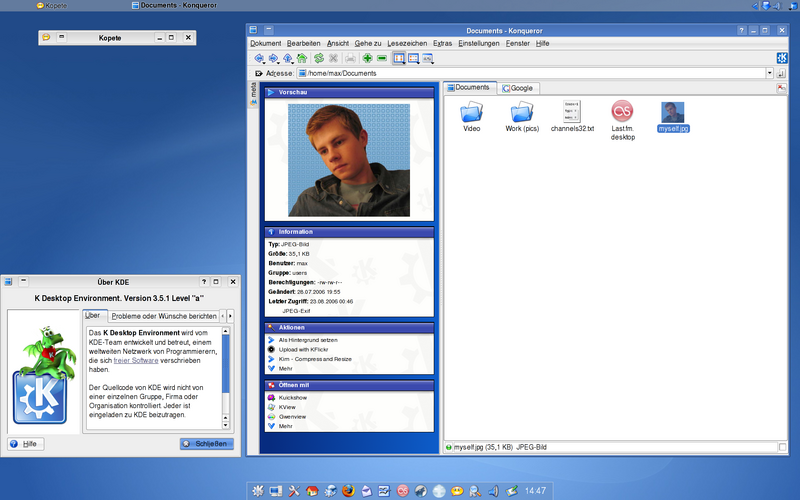
Task: Open the K menu in the bottom panel
Action: pos(258,491)
